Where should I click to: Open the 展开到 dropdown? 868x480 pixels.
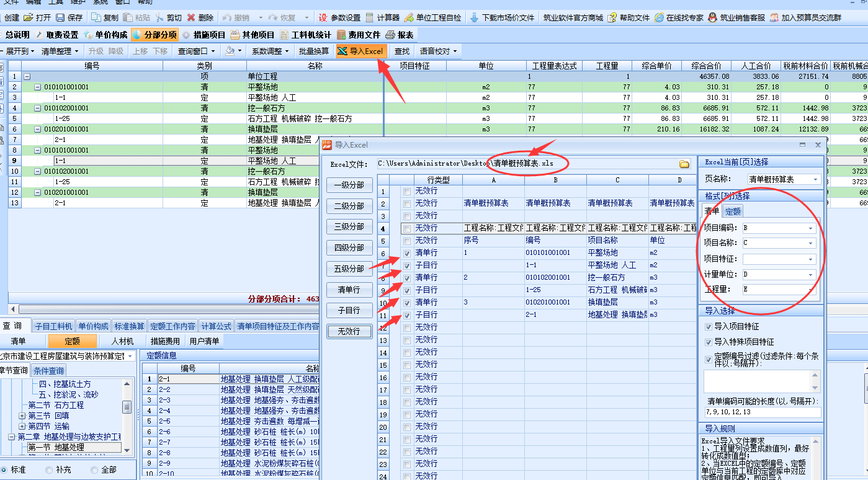[19, 51]
